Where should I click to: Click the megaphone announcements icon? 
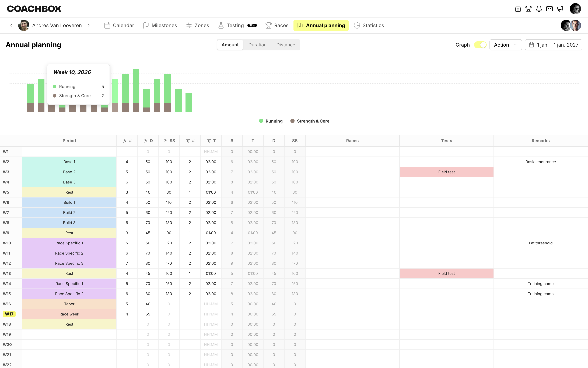coord(560,9)
